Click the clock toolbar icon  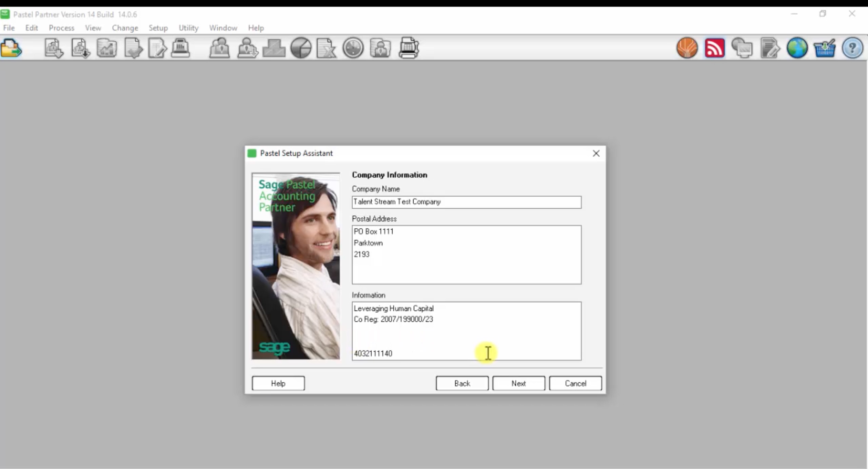pos(353,48)
